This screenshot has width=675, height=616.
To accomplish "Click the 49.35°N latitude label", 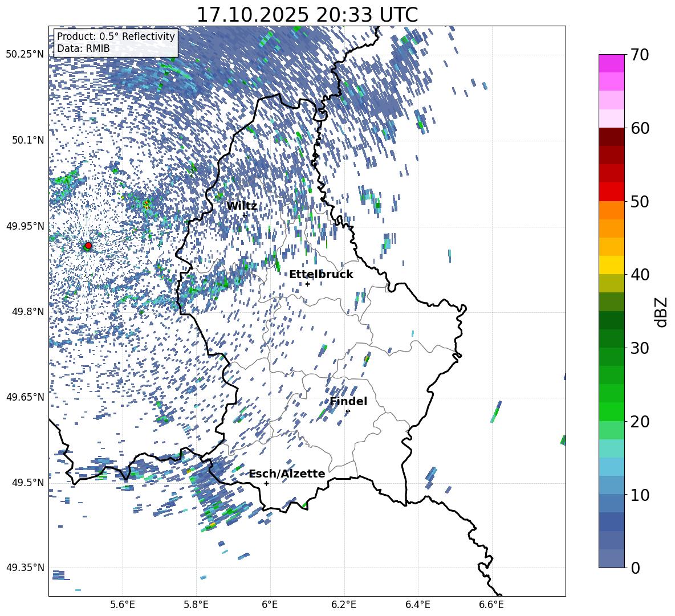I will tap(25, 568).
